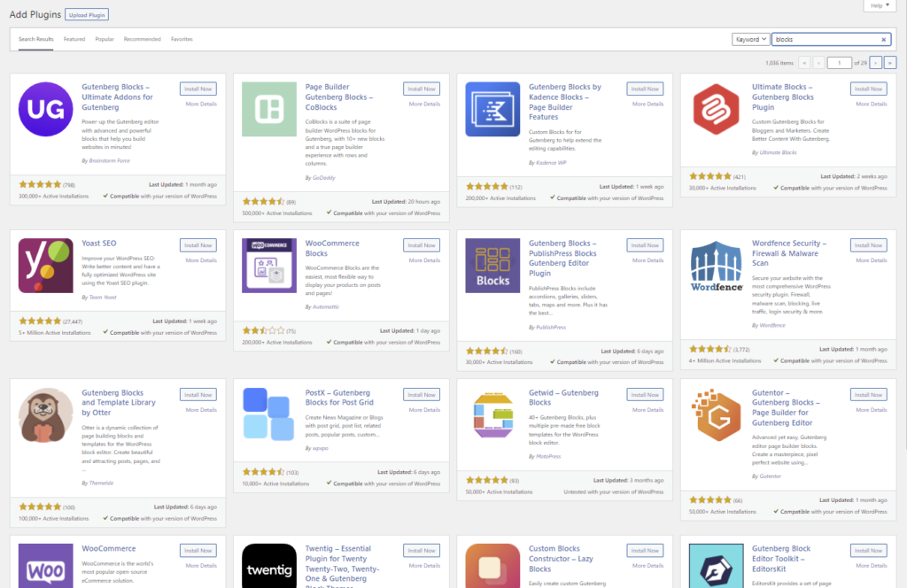Open More Details for Gutentor plugin
This screenshot has height=588, width=907.
coord(872,410)
